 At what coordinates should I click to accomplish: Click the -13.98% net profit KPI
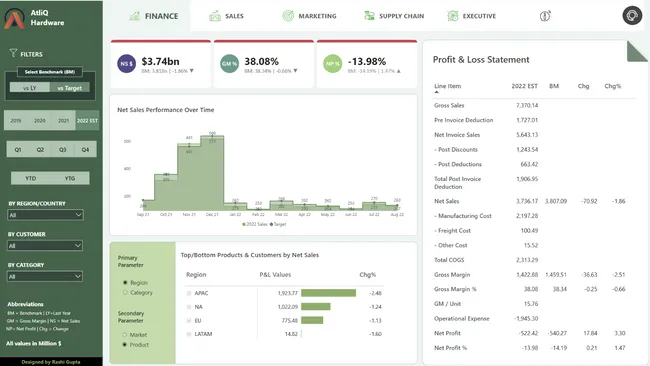click(x=367, y=61)
